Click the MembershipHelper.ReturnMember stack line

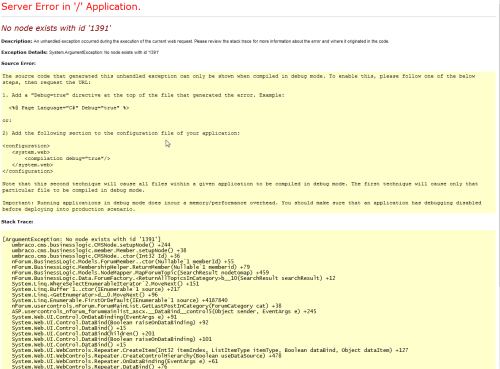click(x=131, y=267)
